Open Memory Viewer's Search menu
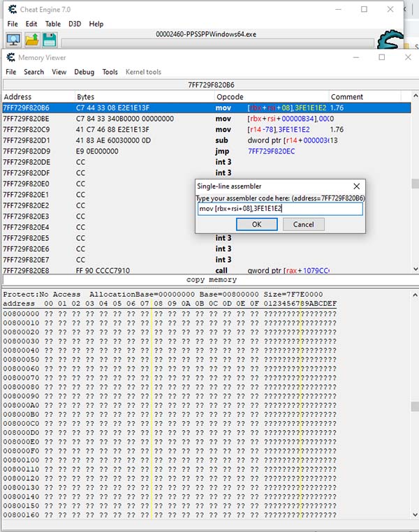 coord(34,72)
